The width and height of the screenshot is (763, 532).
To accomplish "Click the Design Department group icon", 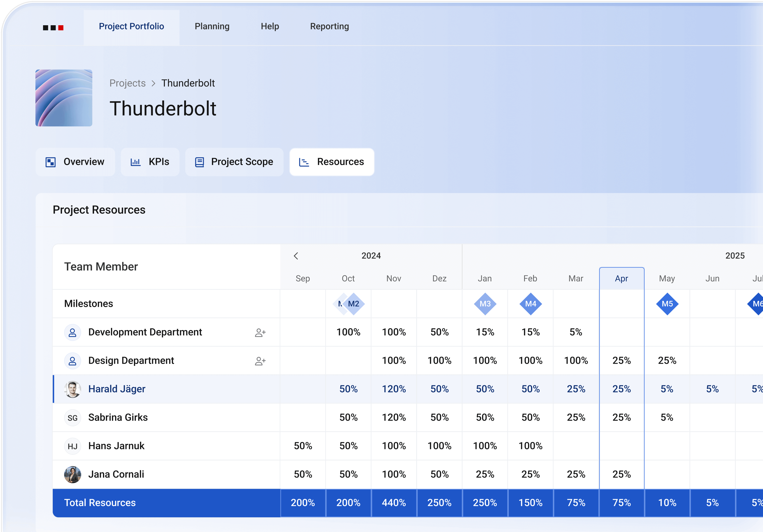I will coord(73,361).
